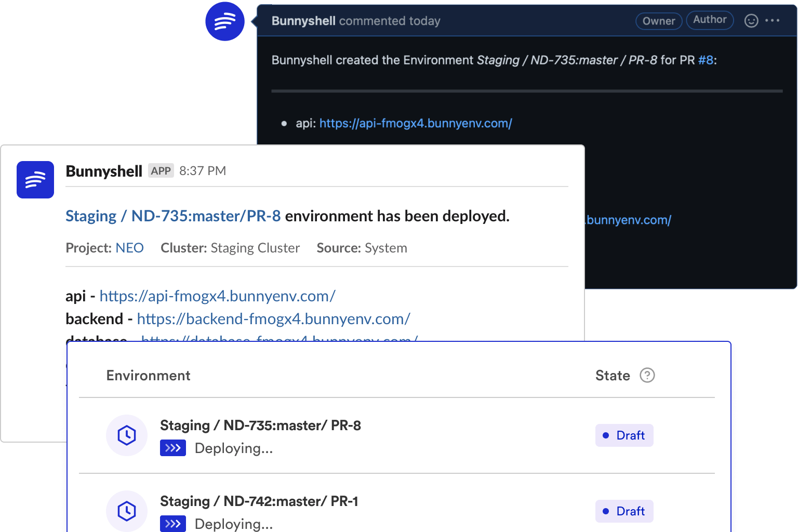Click Deploying... status under ND-742 PR-1
This screenshot has width=798, height=532.
234,524
